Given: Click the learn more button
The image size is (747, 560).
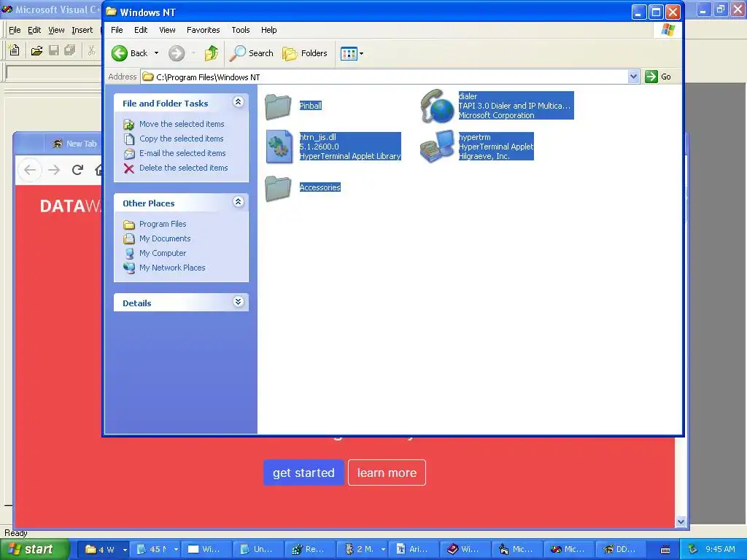Looking at the screenshot, I should [x=387, y=472].
